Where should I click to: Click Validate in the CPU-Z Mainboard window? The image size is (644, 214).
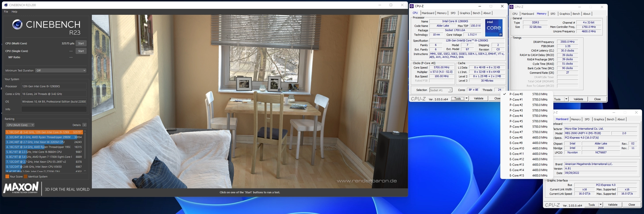coord(613,205)
